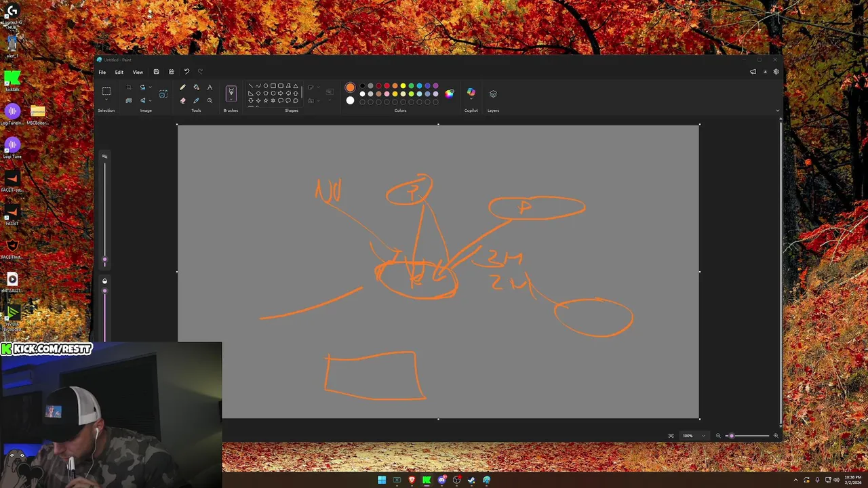Click the Redo arrow
Screen dimensions: 868x488
pyautogui.click(x=200, y=72)
